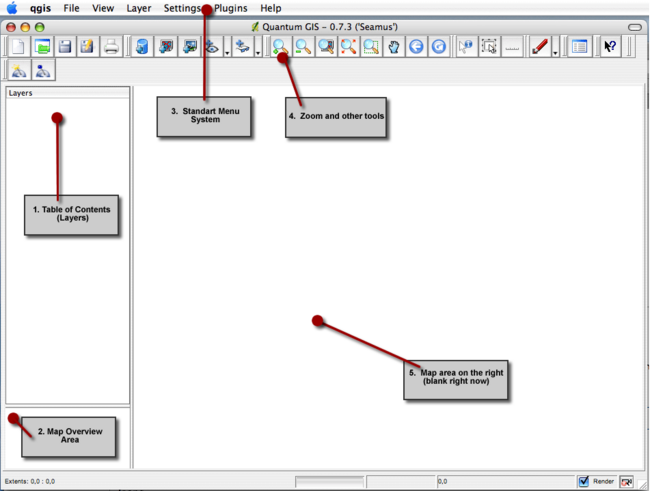This screenshot has height=491, width=650.
Task: Click the What's This help cursor icon
Action: tap(610, 46)
